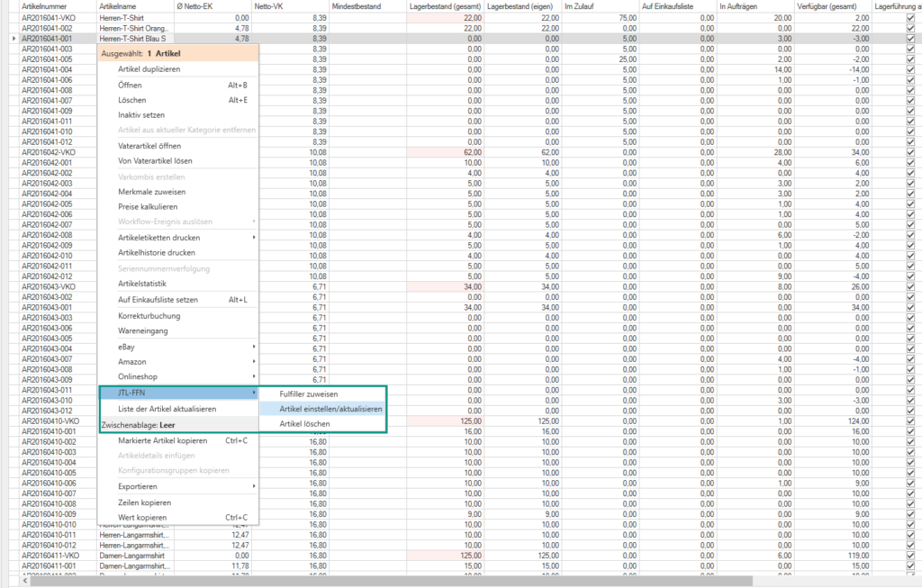Click Artikel löschen in JTL-FFN submenu
The width and height of the screenshot is (922, 588).
pos(304,423)
